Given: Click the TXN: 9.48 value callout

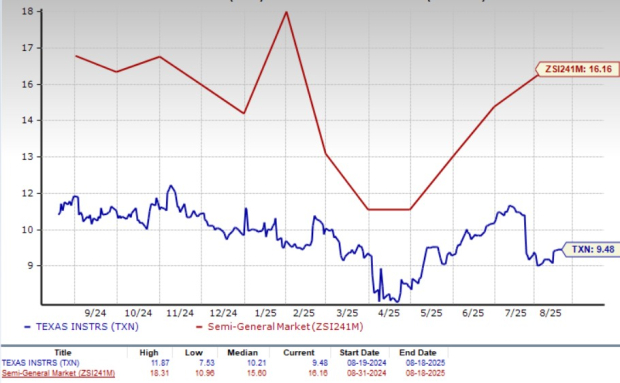Looking at the screenshot, I should click(x=592, y=249).
